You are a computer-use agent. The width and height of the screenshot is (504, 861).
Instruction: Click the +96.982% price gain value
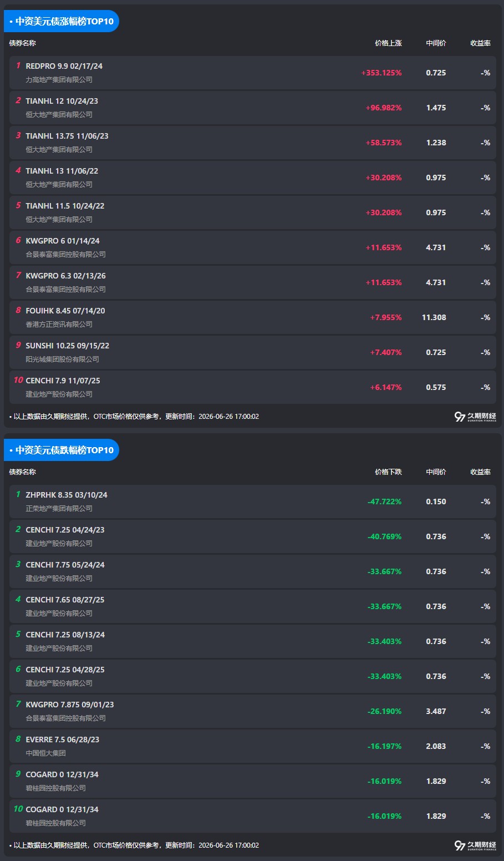pos(384,108)
